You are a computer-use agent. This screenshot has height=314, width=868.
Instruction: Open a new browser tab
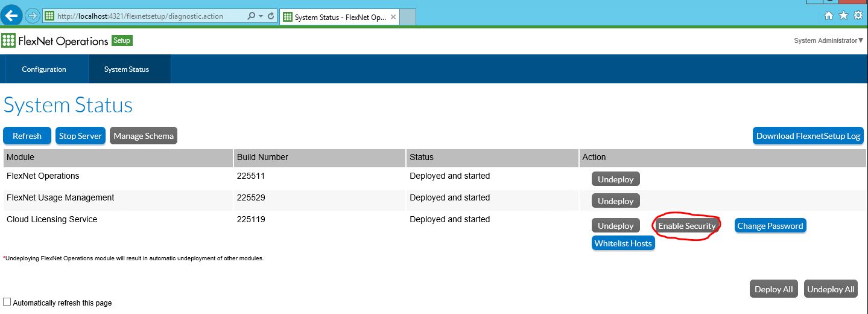pos(408,17)
